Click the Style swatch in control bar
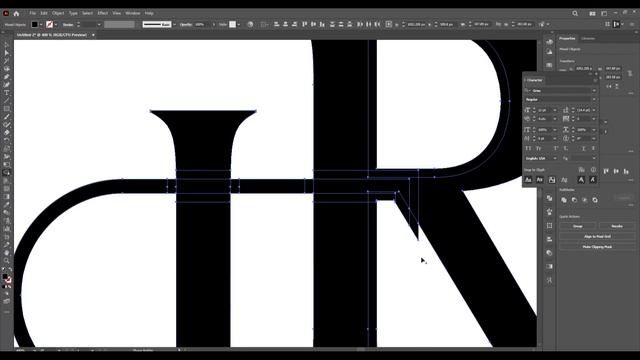This screenshot has height=360, width=640. pos(233,24)
